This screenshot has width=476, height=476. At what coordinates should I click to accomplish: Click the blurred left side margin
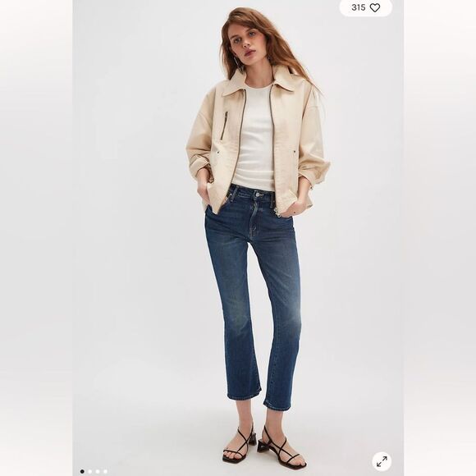coord(36,238)
